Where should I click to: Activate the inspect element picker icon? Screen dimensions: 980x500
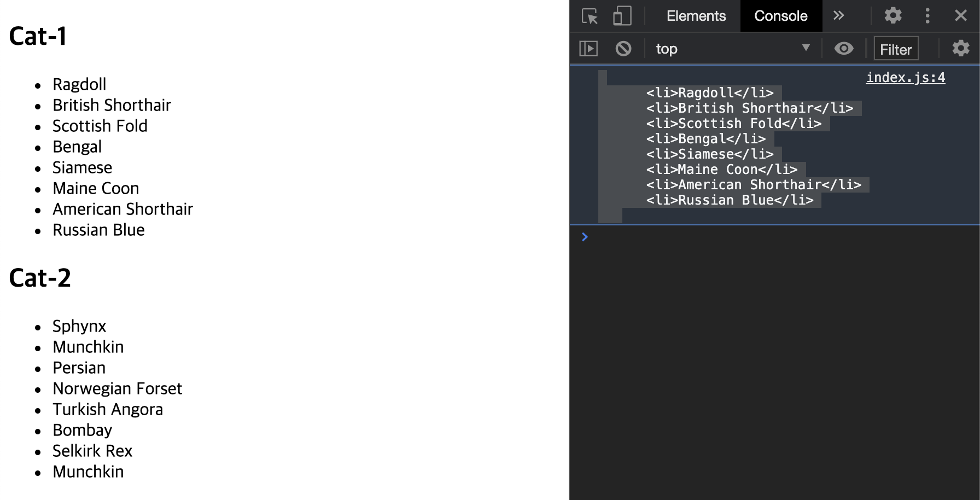[x=590, y=16]
